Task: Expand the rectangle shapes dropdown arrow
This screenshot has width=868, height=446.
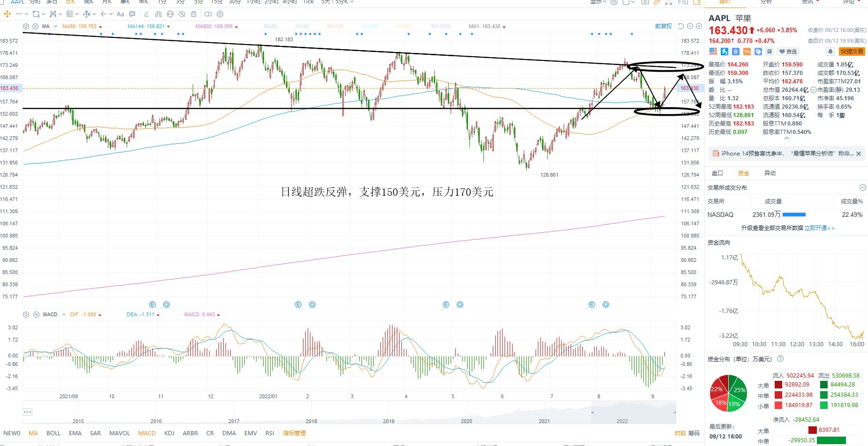Action: pyautogui.click(x=43, y=14)
